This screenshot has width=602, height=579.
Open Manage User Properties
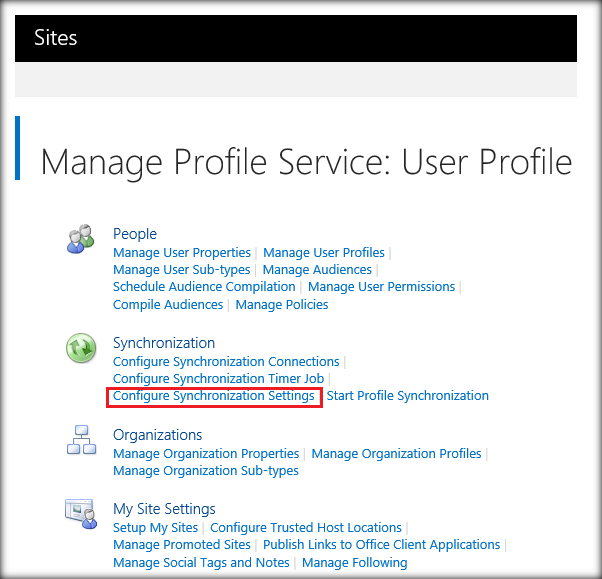182,253
